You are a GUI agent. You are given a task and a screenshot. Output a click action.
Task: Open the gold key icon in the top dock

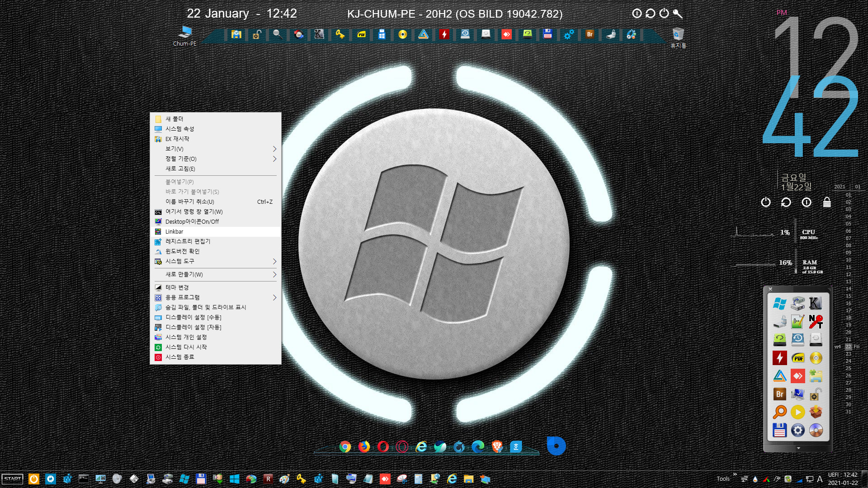(x=340, y=34)
